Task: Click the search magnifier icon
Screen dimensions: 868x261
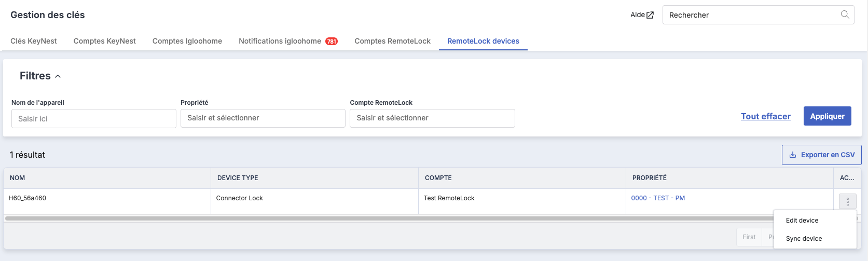Action: tap(845, 15)
